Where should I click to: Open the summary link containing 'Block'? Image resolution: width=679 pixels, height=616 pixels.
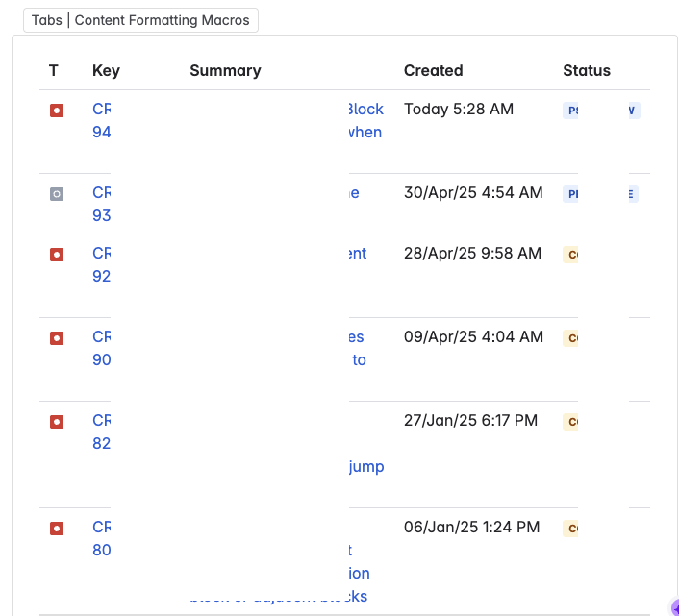pos(366,120)
